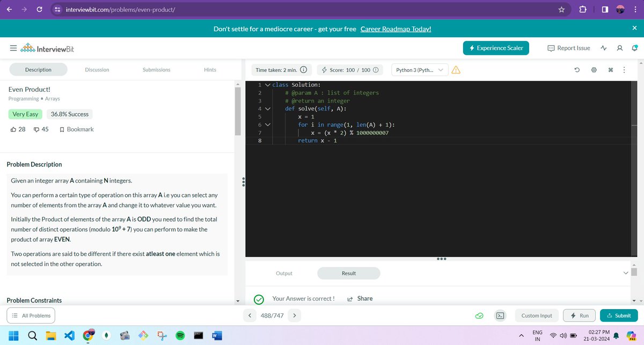
Task: Click the horizontal panel resize handle dots
Action: pyautogui.click(x=442, y=259)
